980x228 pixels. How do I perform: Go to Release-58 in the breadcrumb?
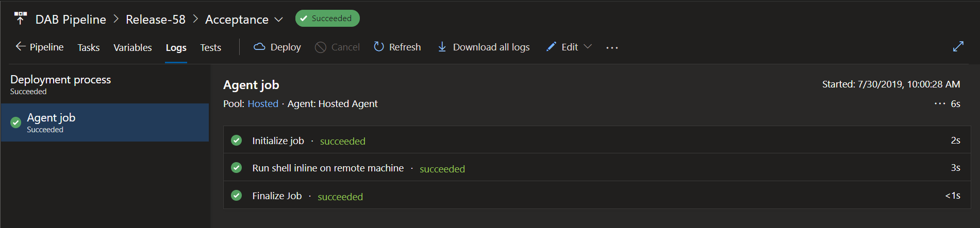click(155, 20)
